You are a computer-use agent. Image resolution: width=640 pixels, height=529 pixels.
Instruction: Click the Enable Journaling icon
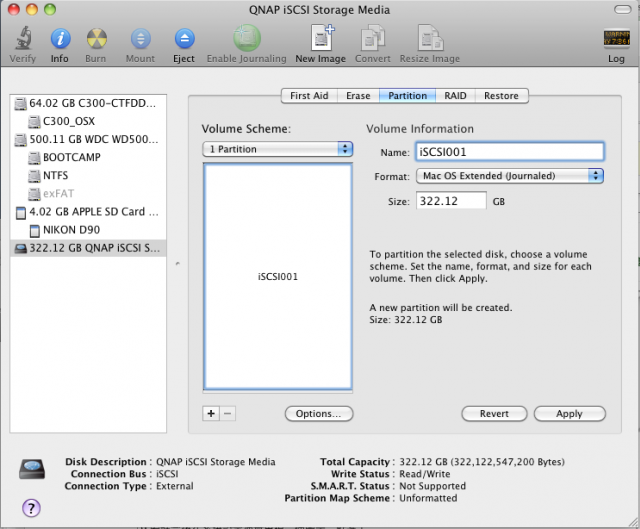(x=247, y=38)
